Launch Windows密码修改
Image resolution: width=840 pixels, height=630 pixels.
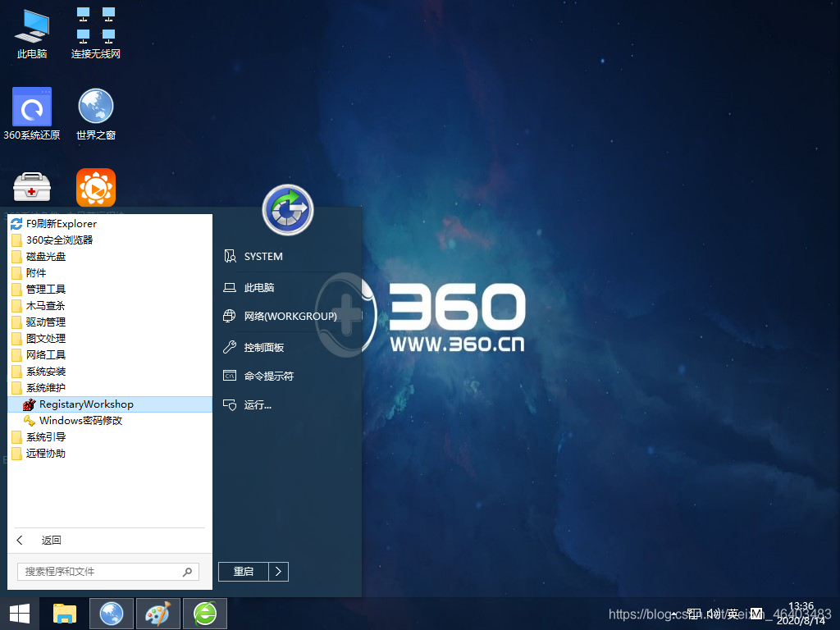point(110,421)
